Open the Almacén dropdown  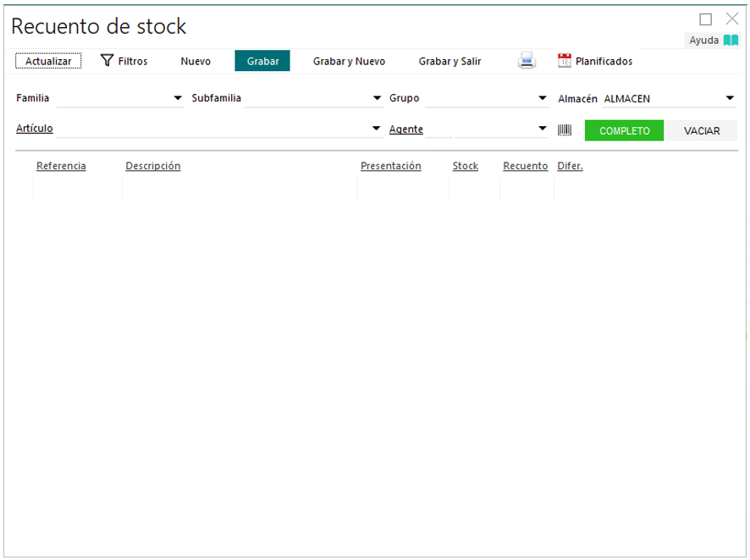(730, 99)
